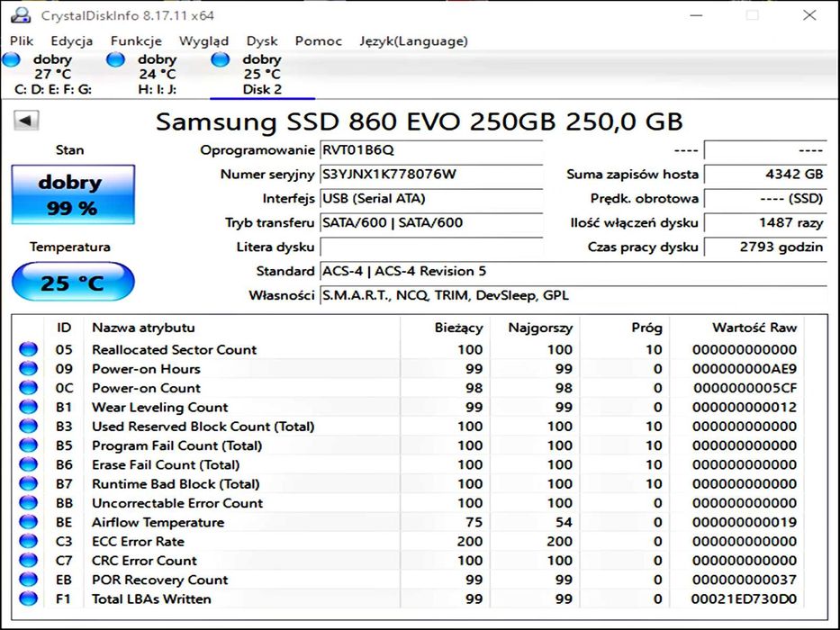840x630 pixels.
Task: Click the Próg column header
Action: (624, 328)
